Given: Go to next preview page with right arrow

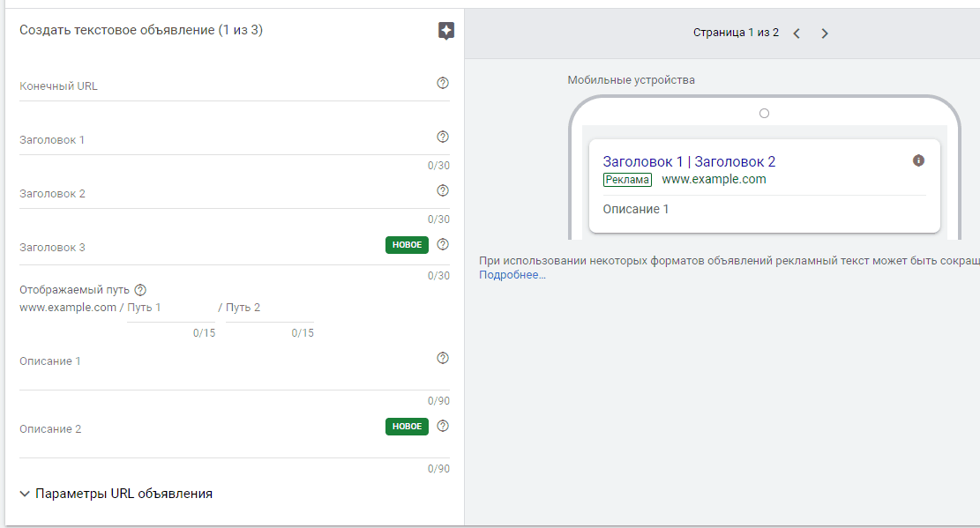Looking at the screenshot, I should click(x=825, y=33).
